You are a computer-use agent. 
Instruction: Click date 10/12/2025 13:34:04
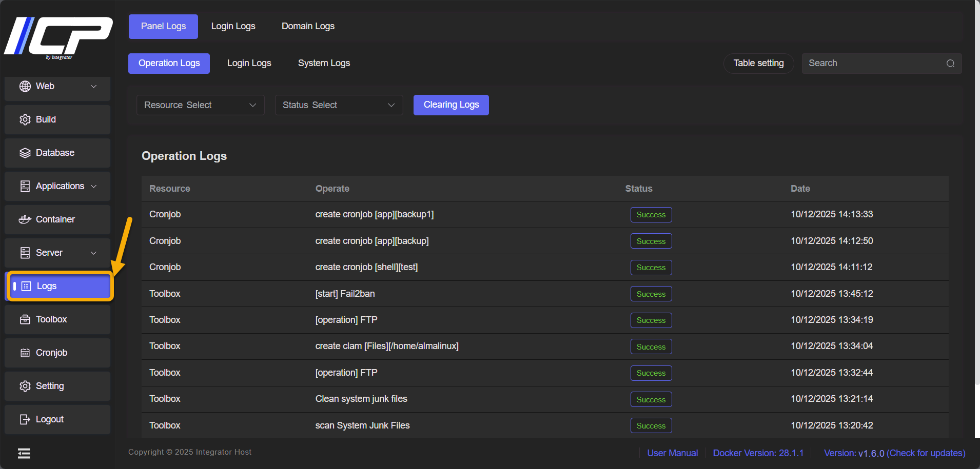click(x=832, y=346)
